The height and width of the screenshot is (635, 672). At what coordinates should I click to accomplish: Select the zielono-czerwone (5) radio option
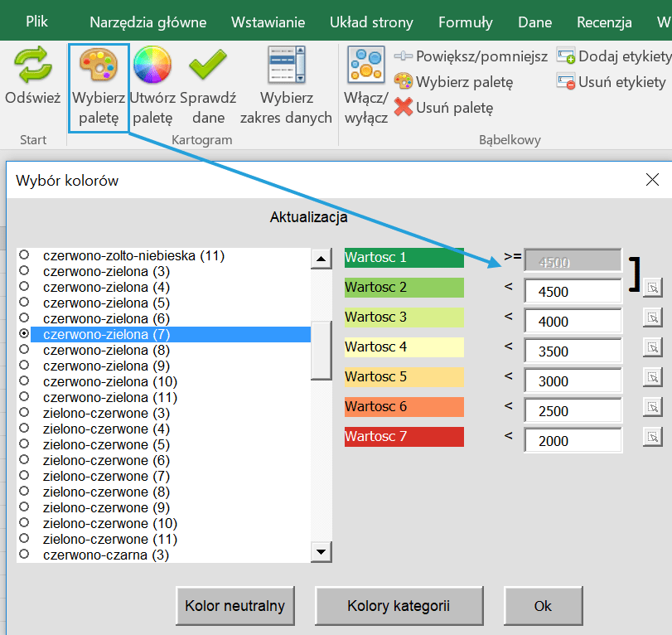(25, 445)
